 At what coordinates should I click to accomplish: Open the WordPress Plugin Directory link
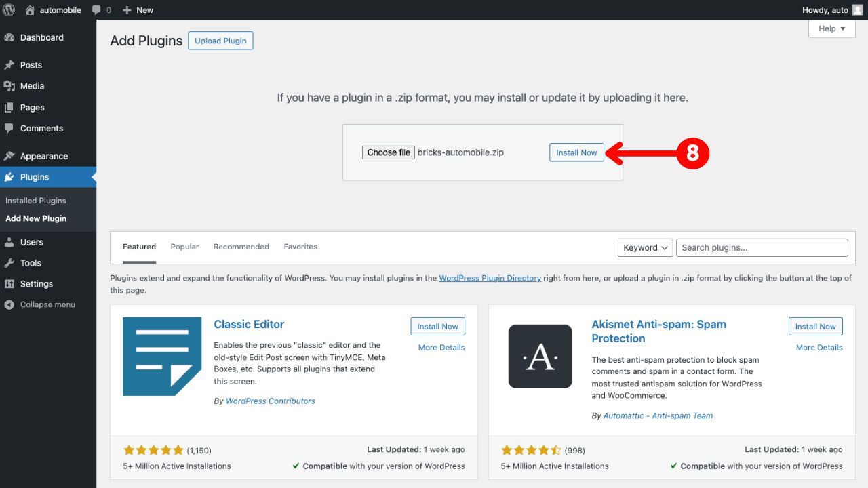pos(490,278)
